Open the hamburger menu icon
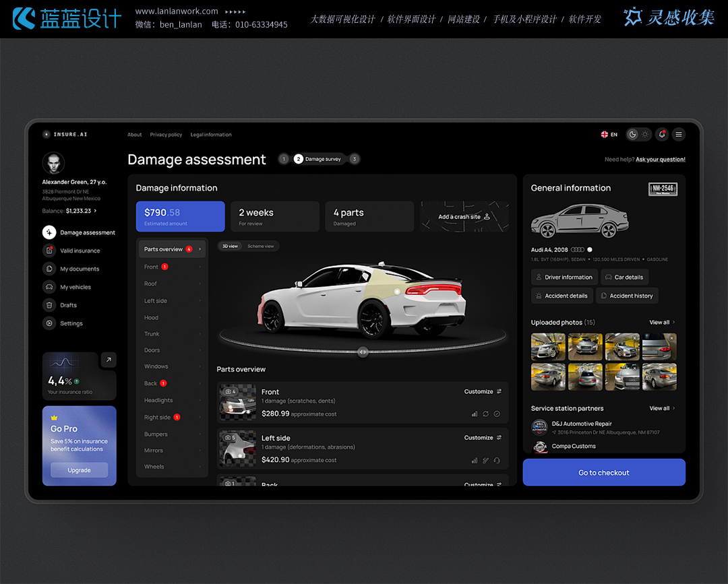 coord(678,134)
